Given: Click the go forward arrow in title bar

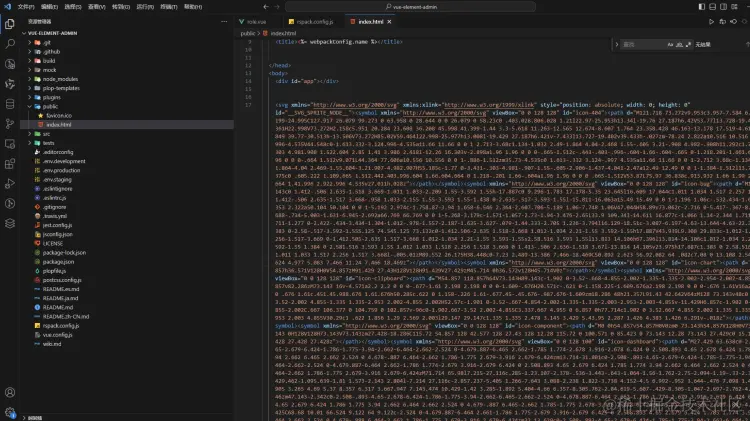Looking at the screenshot, I should (277, 7).
